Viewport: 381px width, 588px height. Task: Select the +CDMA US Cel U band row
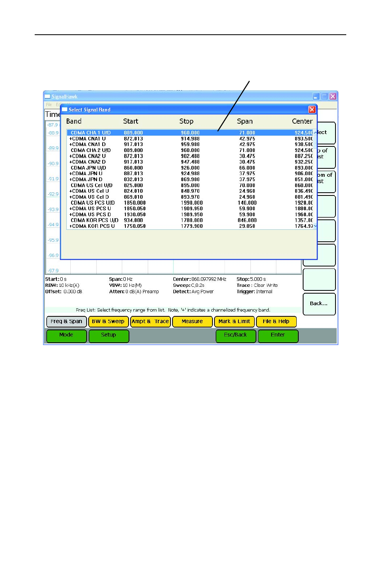click(190, 191)
